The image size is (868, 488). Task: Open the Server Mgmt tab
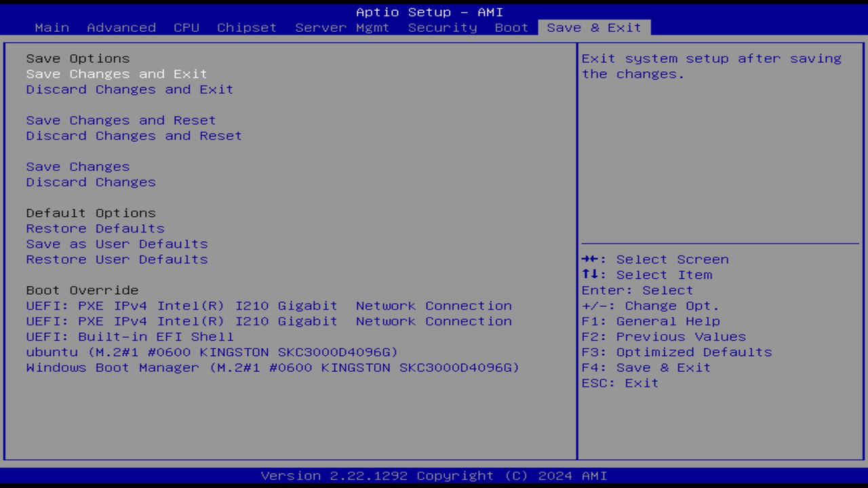342,28
